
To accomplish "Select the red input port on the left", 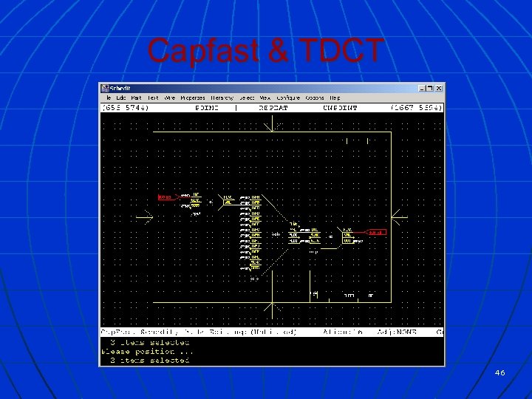I will [x=167, y=197].
